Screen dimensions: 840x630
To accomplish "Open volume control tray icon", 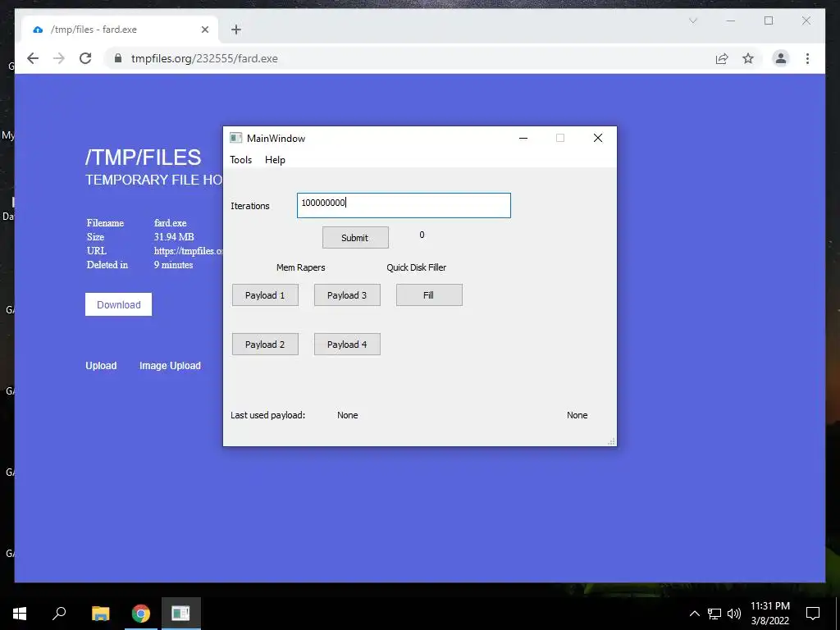I will click(733, 614).
